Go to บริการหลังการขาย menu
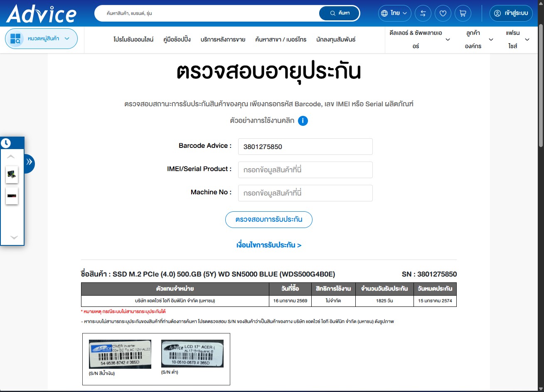Image resolution: width=544 pixels, height=392 pixels. (223, 39)
